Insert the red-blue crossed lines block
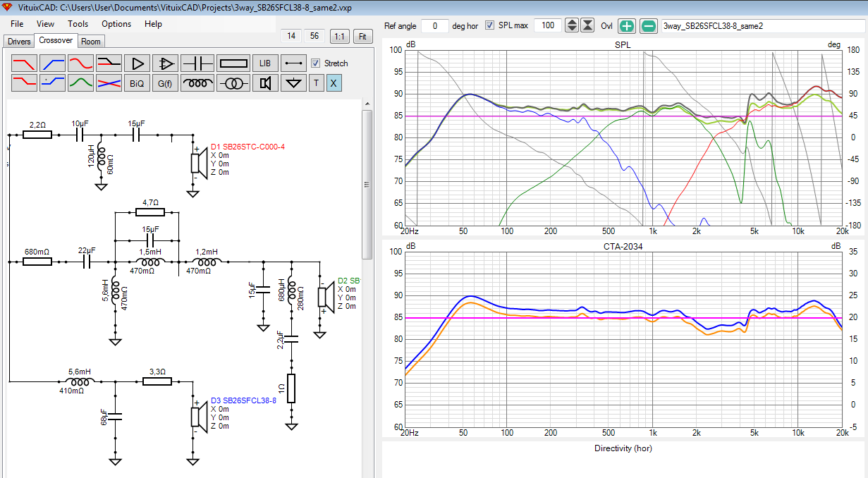Image resolution: width=868 pixels, height=478 pixels. tap(109, 82)
